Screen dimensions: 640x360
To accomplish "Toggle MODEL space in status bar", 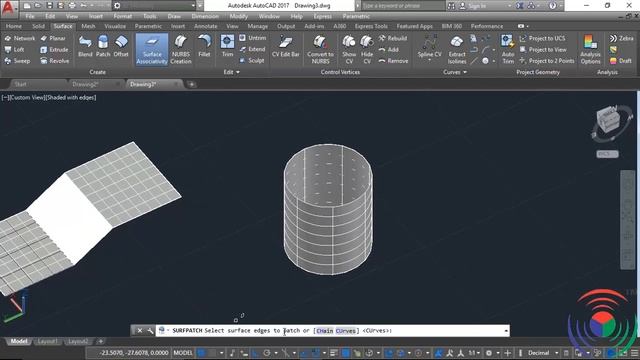I will click(183, 353).
